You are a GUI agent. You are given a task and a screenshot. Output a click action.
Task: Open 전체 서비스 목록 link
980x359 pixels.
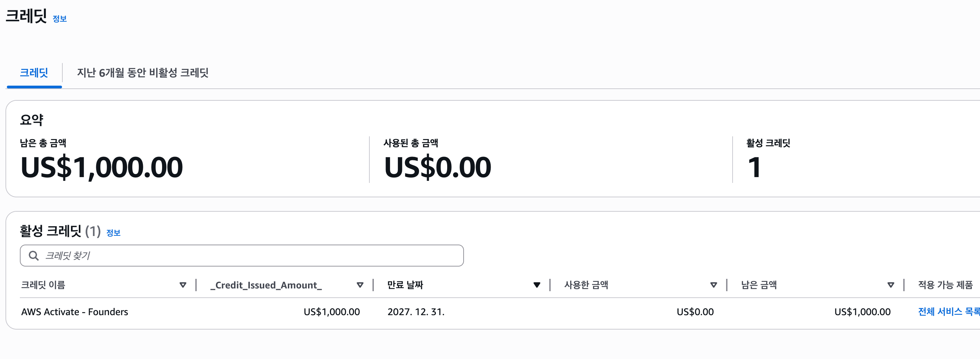[948, 311]
